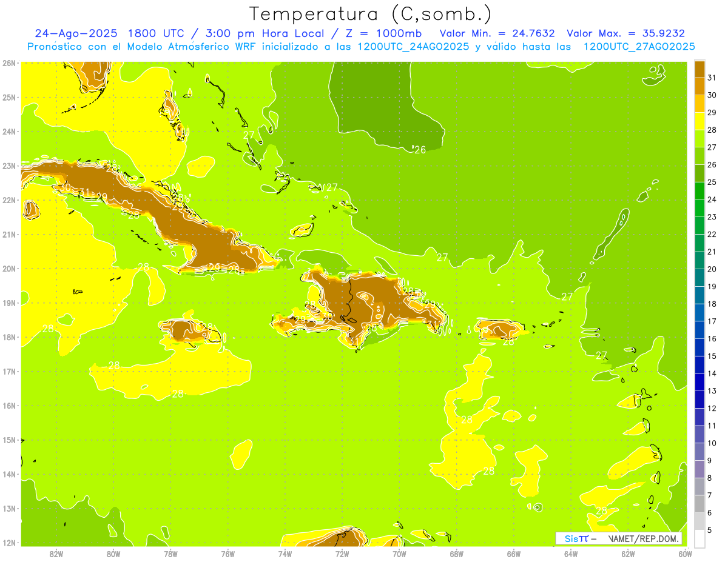Click the 78W longitude axis label

click(x=170, y=554)
